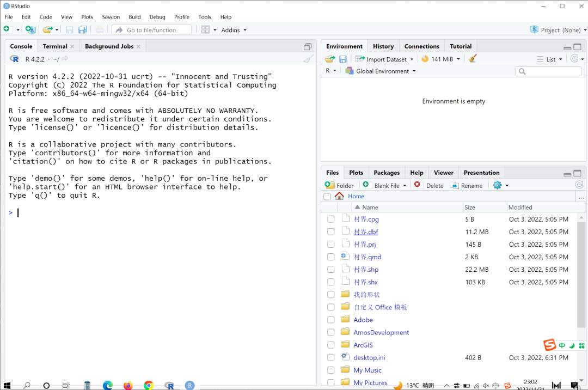
Task: Open the Global Environment dropdown
Action: tap(381, 71)
